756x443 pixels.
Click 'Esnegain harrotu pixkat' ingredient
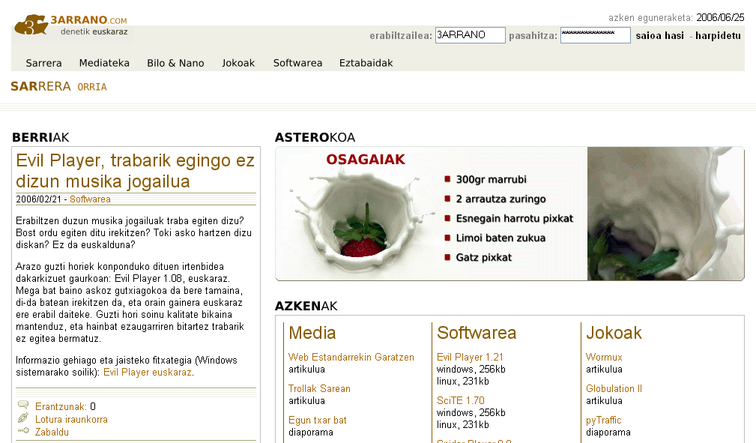514,218
